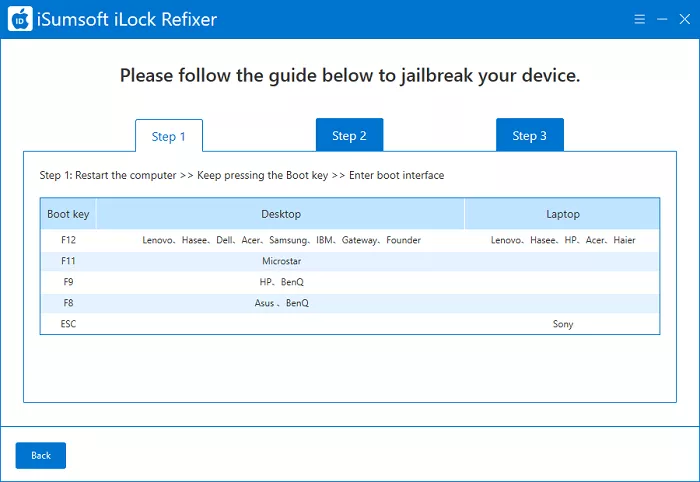700x482 pixels.
Task: Select the Desktop column header
Action: point(281,214)
